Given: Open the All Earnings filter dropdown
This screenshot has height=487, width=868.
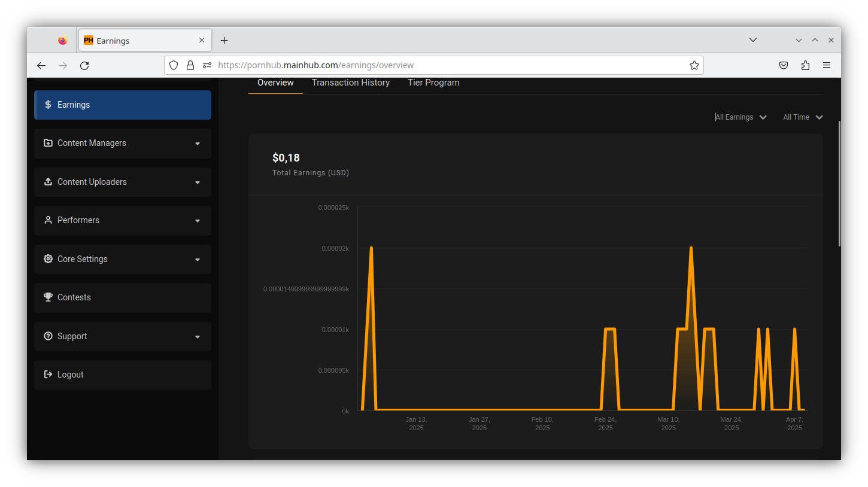Looking at the screenshot, I should (740, 117).
